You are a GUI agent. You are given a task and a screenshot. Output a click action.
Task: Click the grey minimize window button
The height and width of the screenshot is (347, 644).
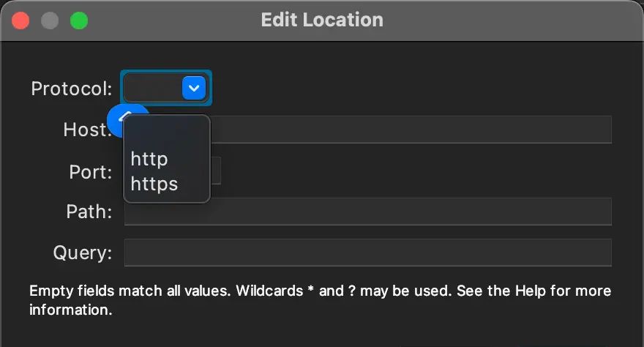coord(50,20)
